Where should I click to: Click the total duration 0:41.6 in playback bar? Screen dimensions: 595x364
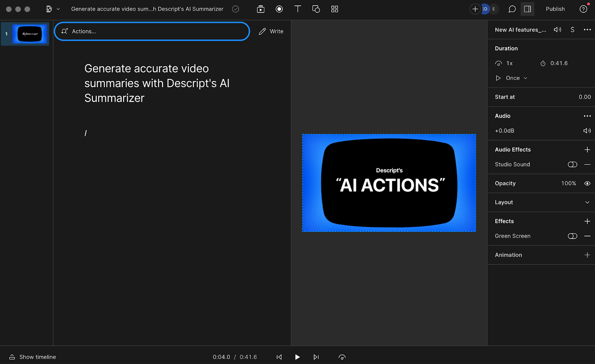point(248,357)
